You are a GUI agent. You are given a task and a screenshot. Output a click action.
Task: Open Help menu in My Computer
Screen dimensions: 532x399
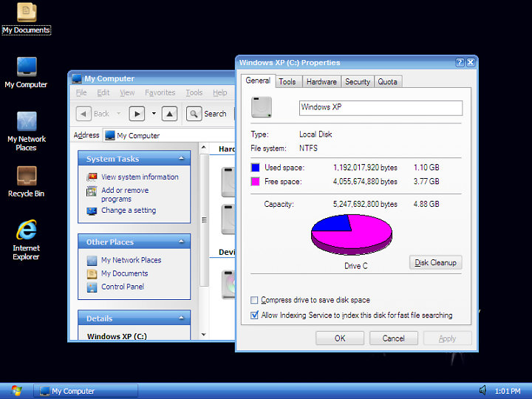[220, 92]
